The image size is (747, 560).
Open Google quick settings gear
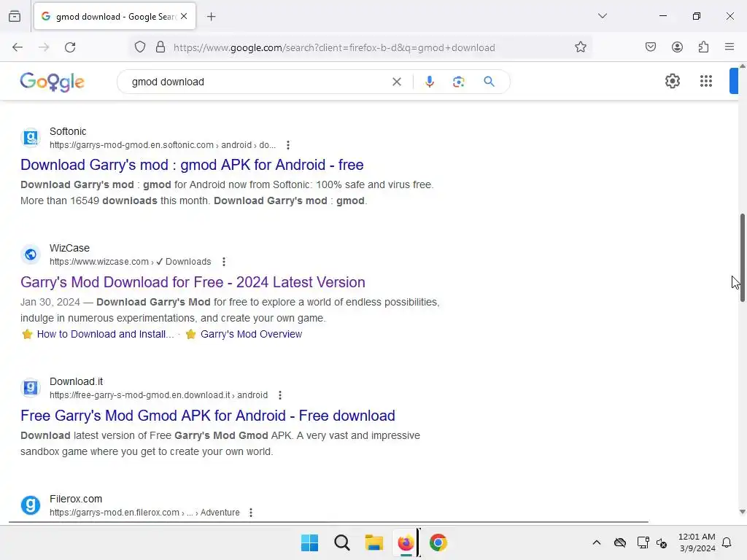pos(672,81)
